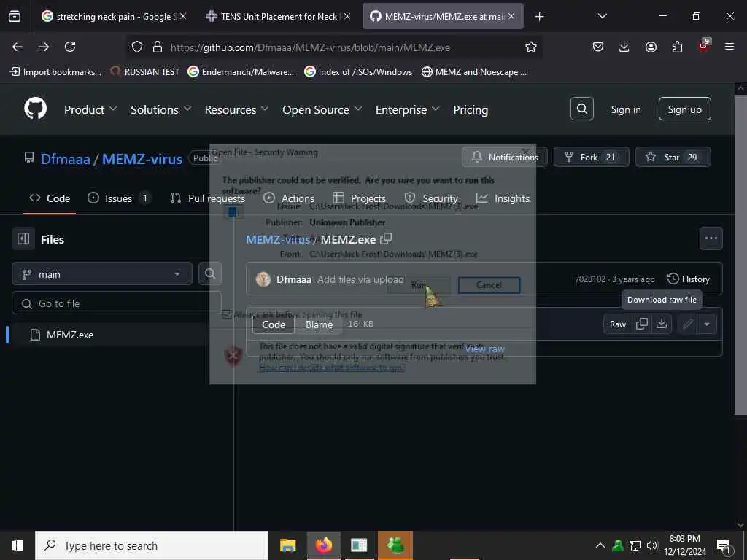Screen dimensions: 747x560
Task: Open the action center notification icon
Action: click(724, 545)
